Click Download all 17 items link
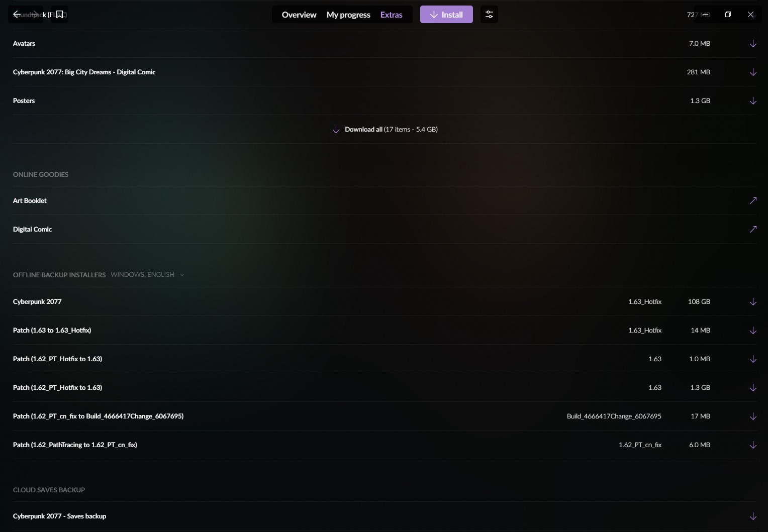Viewport: 768px width, 532px height. coord(385,130)
